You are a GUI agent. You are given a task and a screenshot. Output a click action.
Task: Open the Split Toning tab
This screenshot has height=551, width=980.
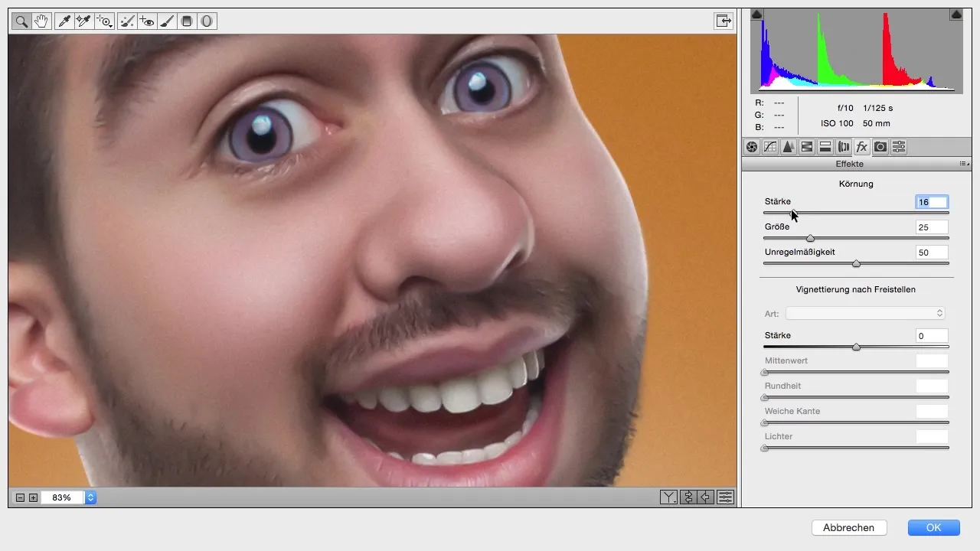coord(825,147)
